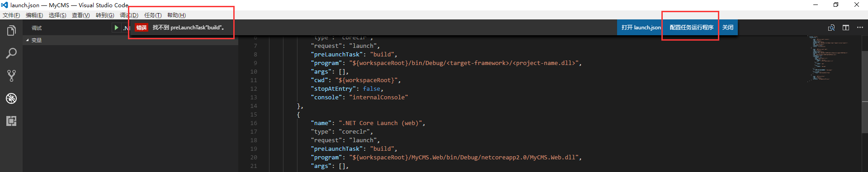Open the 任务(T) menu
Screen dimensions: 868x172
click(153, 15)
